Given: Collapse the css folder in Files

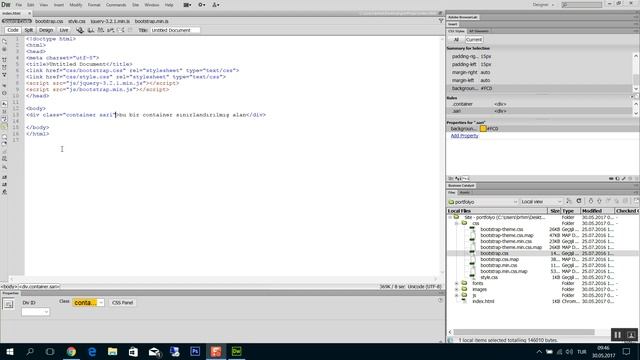Looking at the screenshot, I should click(x=457, y=223).
